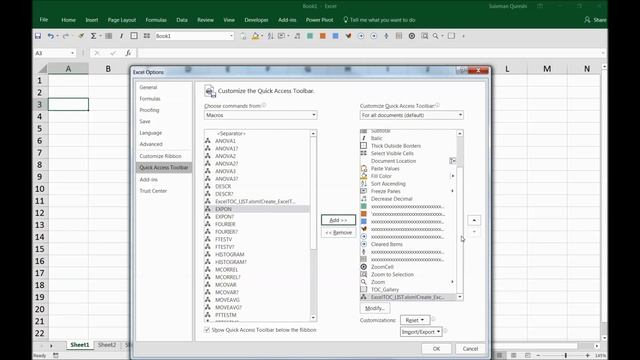Viewport: 640px width, 360px height.
Task: Select the MOVEAVG macro in commands list
Action: pos(257,300)
